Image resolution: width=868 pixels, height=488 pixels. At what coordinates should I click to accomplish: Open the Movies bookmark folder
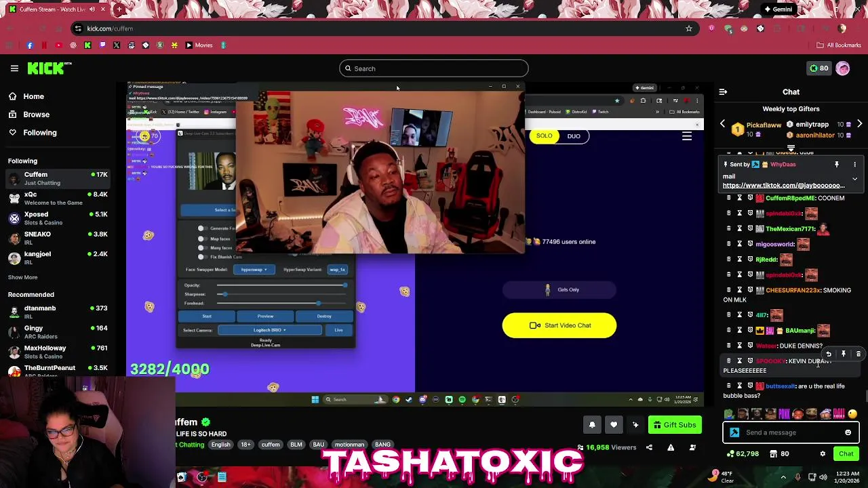point(199,45)
